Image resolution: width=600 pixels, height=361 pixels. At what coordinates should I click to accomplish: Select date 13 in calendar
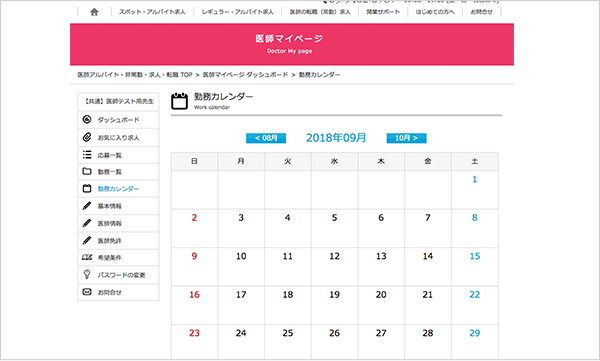click(x=381, y=256)
